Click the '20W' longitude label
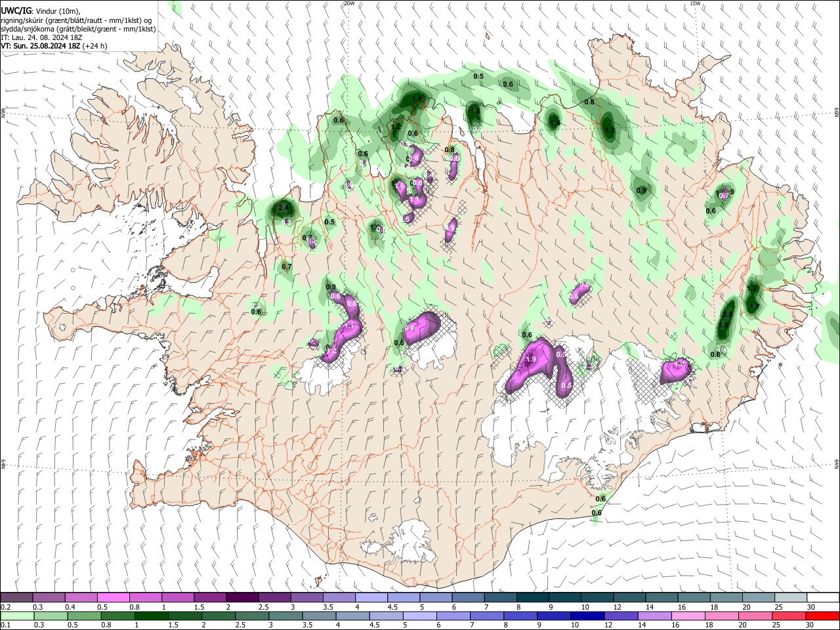 (349, 3)
